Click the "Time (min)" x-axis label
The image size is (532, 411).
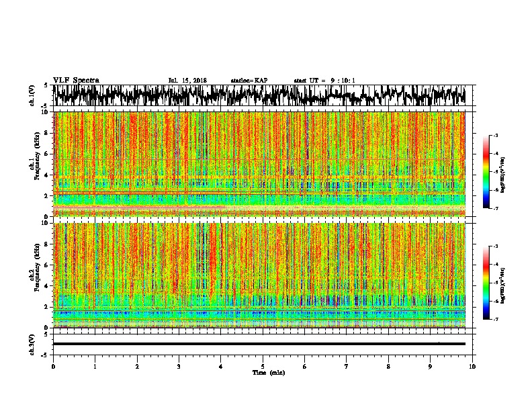coord(269,373)
